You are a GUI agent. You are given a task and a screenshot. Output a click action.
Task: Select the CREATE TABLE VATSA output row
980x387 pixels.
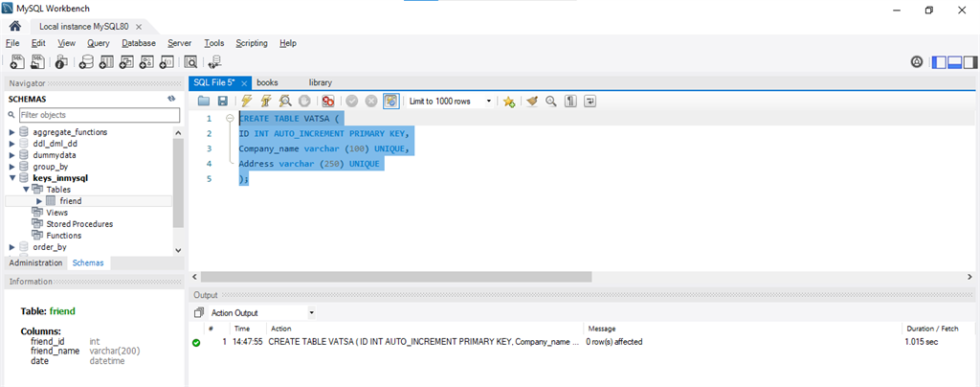[x=583, y=342]
